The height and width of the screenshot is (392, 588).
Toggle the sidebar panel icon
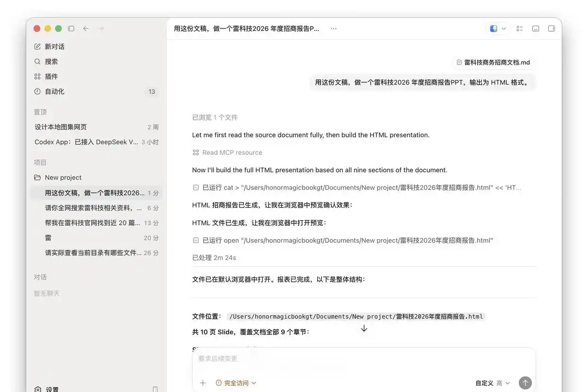point(71,28)
